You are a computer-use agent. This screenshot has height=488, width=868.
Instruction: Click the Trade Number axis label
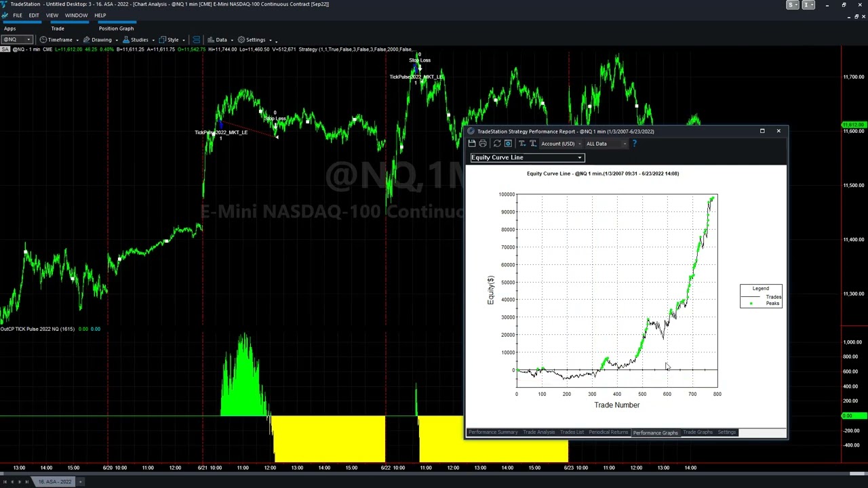[616, 405]
